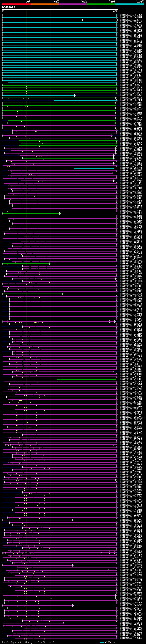Image resolution: width=146 pixels, height=644 pixels.
Task: Click the UniRef100_Q1K2U2 label
Action: (x=131, y=198)
